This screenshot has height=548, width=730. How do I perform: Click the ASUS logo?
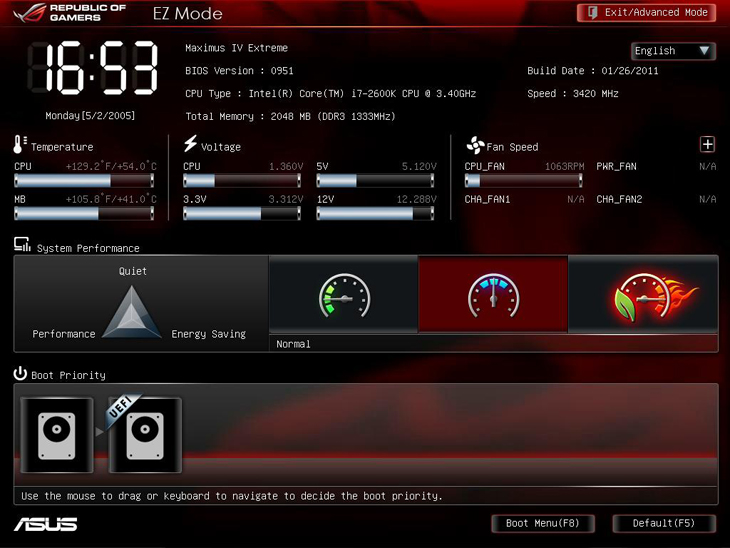[x=46, y=524]
